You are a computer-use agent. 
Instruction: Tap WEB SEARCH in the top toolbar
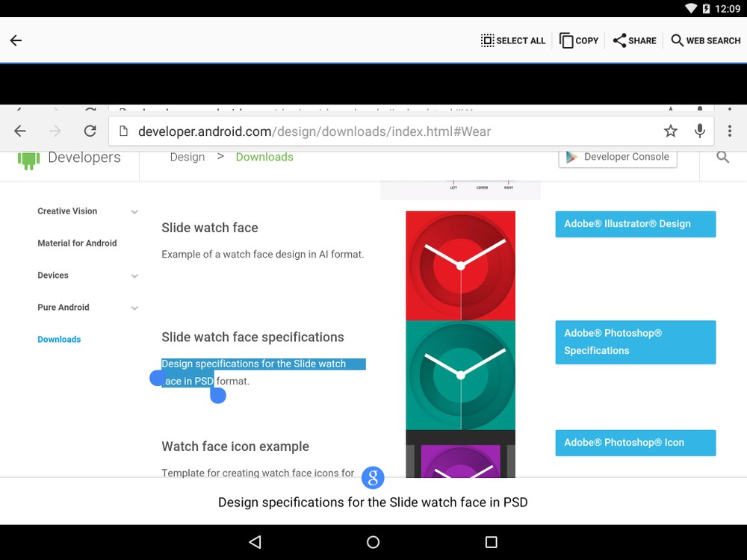pos(706,40)
